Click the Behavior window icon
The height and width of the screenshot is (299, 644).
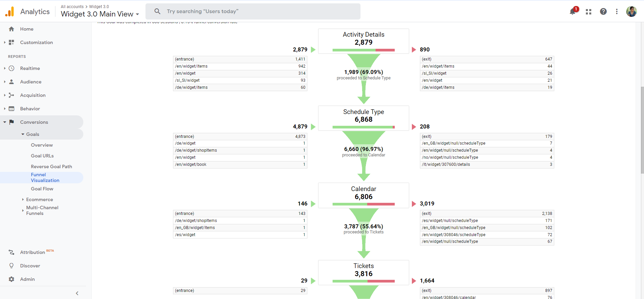point(11,109)
